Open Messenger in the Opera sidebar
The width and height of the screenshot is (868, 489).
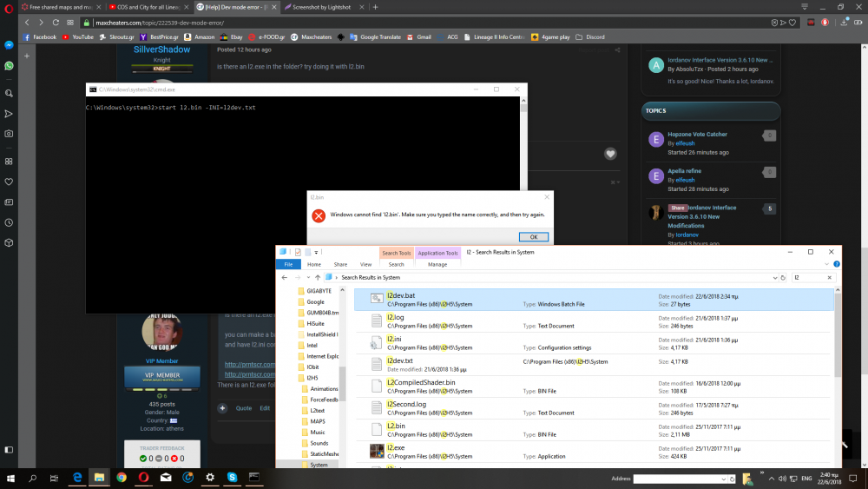9,45
